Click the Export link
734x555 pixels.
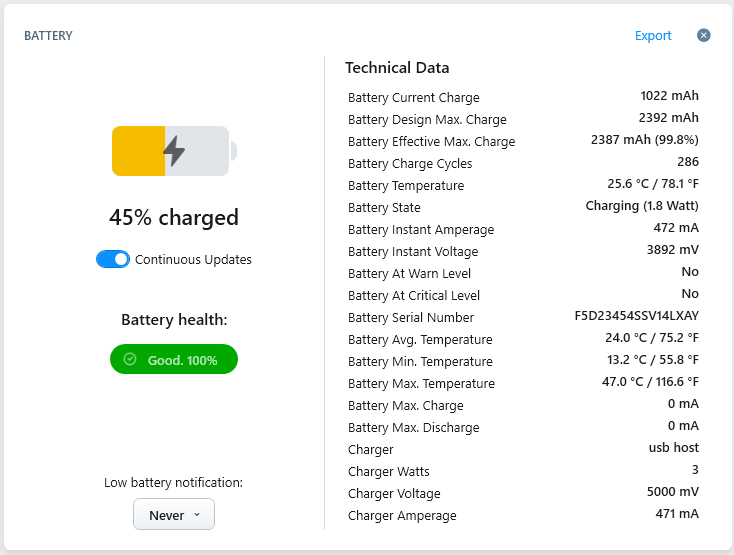(x=653, y=36)
